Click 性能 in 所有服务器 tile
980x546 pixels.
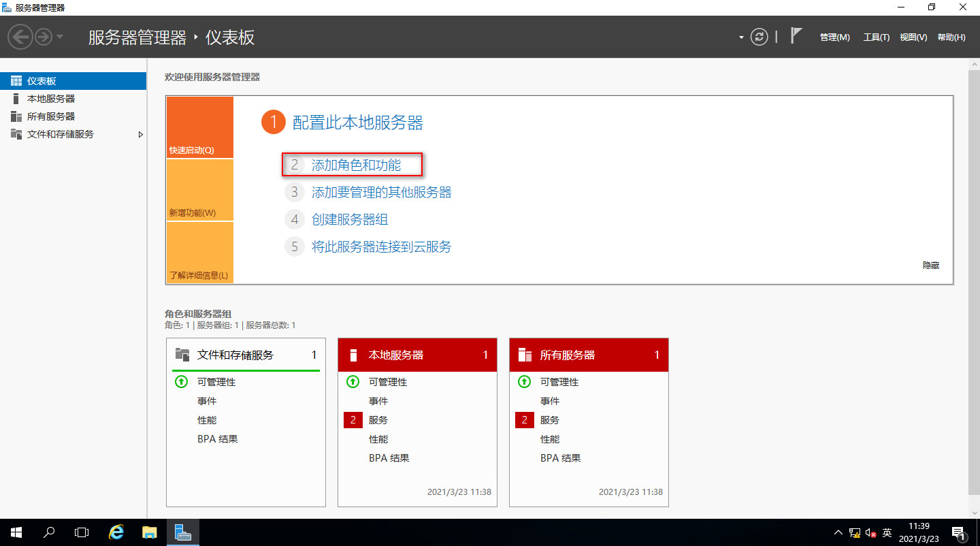(x=550, y=439)
